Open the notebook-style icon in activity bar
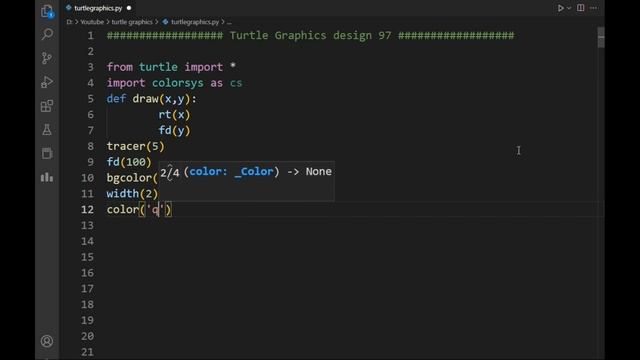This screenshot has height=360, width=640. [47, 153]
